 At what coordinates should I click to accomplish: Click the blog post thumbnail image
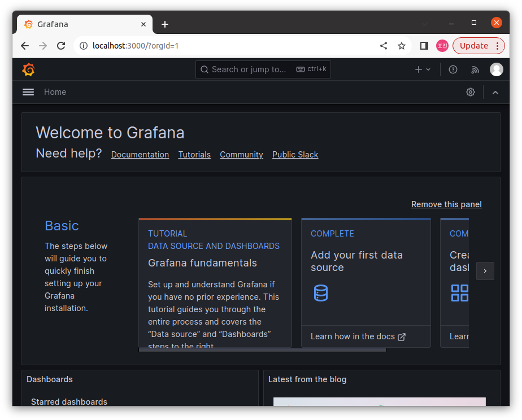380,401
